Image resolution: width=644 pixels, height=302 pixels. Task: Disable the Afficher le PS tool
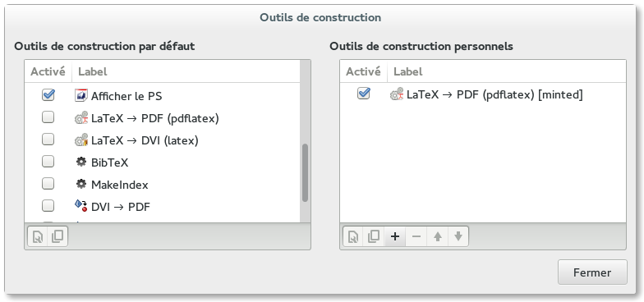48,95
